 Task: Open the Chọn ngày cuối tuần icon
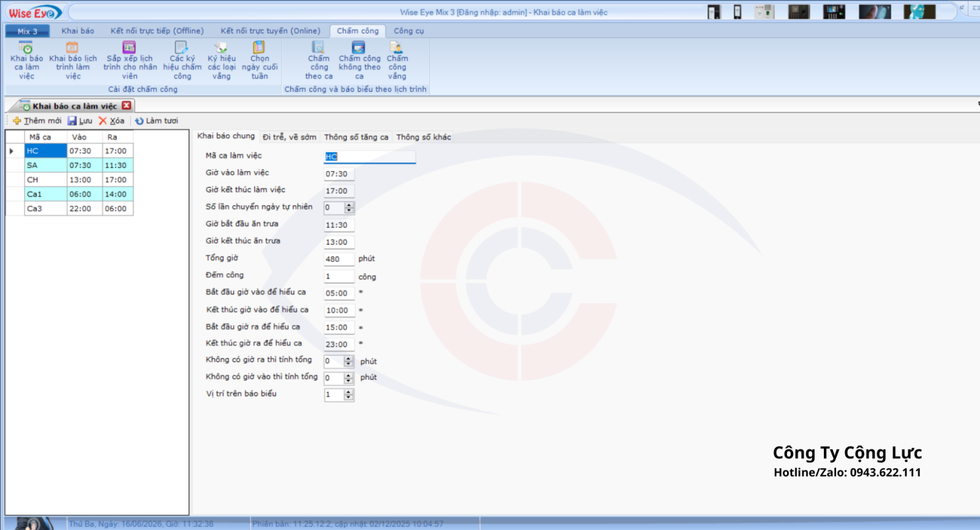coord(259,47)
